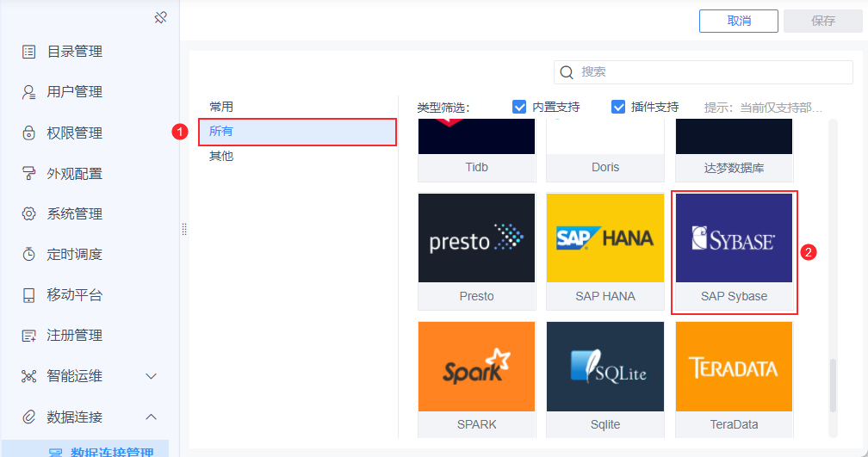868x457 pixels.
Task: Click the Sqlite text label
Action: [x=605, y=424]
